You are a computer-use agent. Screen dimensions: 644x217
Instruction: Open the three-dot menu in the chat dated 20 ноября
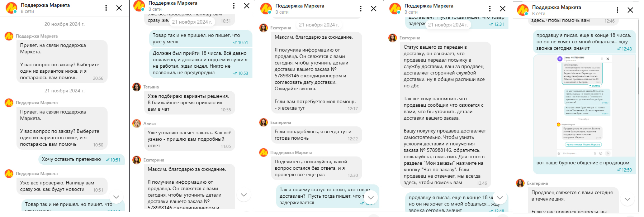[x=106, y=8]
